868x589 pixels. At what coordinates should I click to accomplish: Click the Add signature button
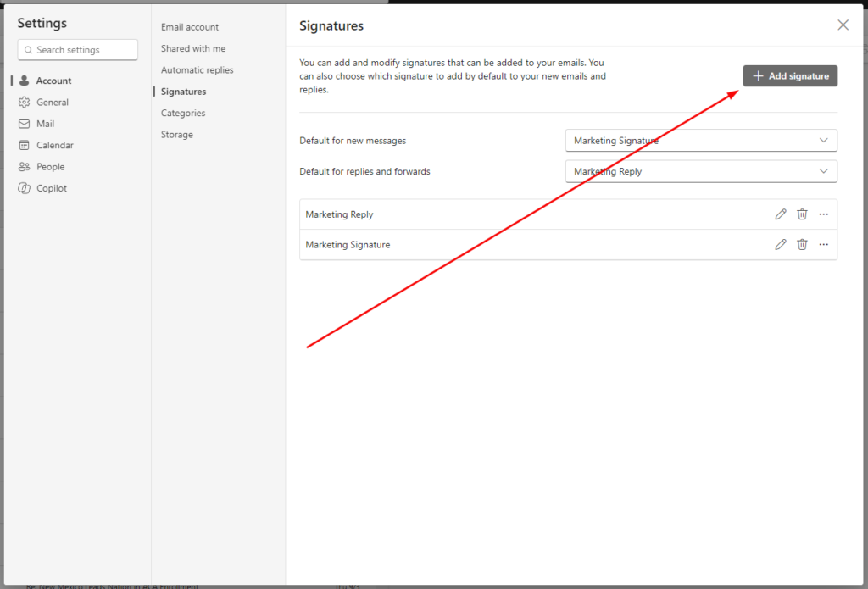tap(790, 76)
